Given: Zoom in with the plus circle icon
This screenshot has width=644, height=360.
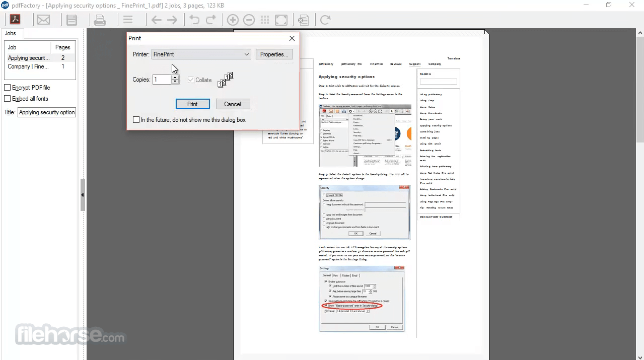Looking at the screenshot, I should pyautogui.click(x=233, y=20).
